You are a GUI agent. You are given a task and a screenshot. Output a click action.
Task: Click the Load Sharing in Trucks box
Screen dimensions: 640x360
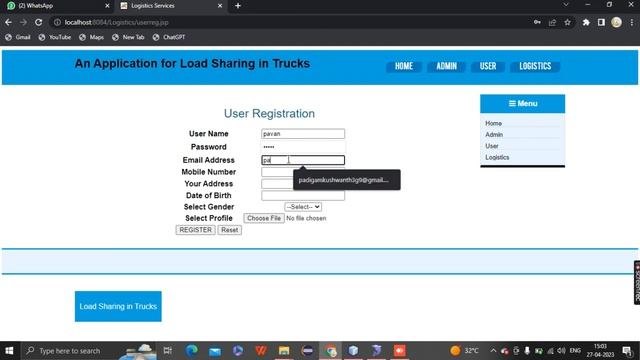pos(118,307)
